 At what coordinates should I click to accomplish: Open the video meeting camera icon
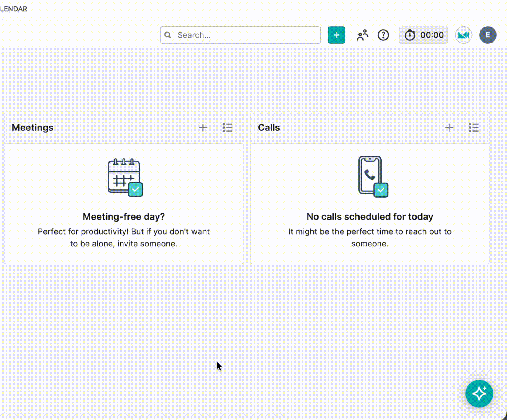coord(464,35)
